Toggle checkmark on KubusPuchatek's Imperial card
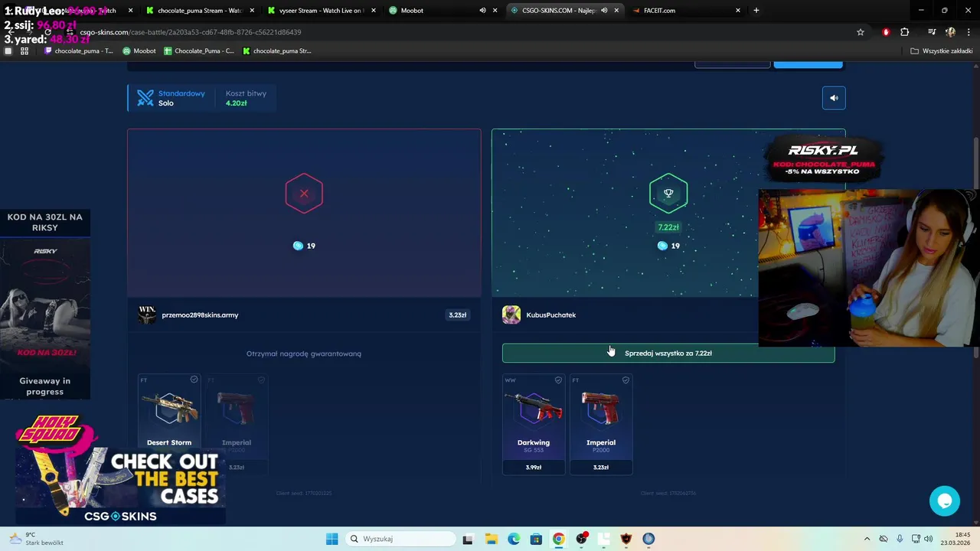Screen dimensions: 980x551 pyautogui.click(x=626, y=380)
